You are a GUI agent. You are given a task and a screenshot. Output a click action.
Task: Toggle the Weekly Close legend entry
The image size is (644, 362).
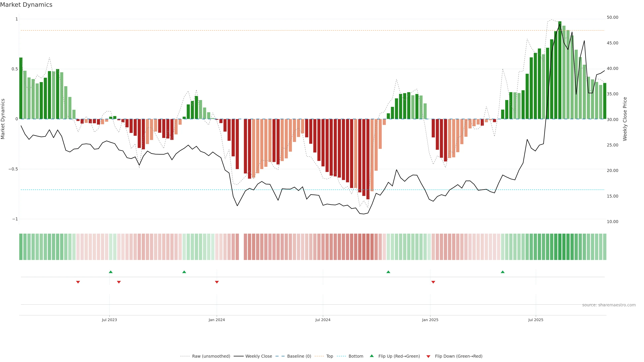(258, 356)
